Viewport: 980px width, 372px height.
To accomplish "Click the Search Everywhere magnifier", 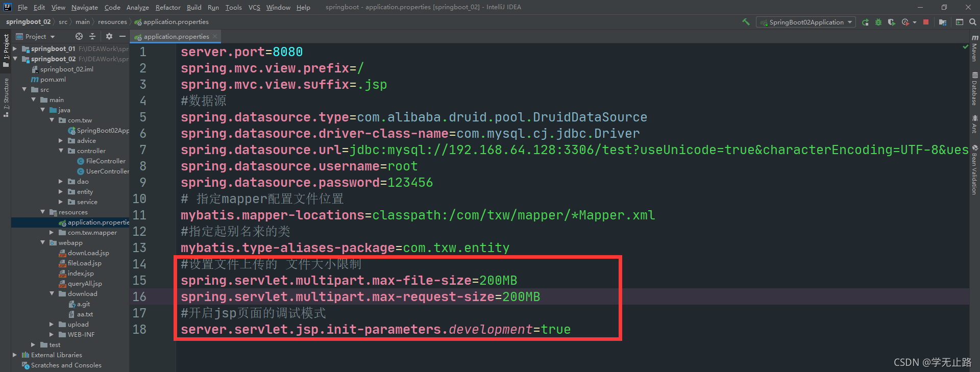I will click(972, 22).
